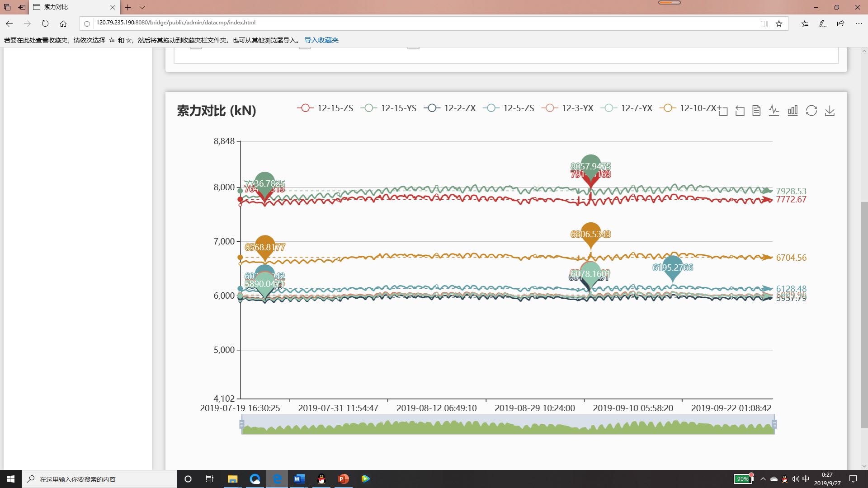Click the 6568.8177 orange min marker

[x=265, y=247]
